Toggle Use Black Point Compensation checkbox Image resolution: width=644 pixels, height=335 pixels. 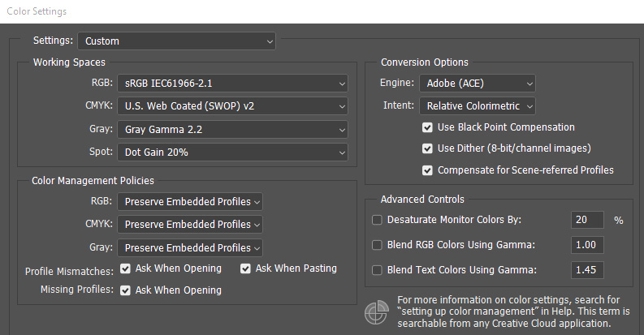pos(427,127)
